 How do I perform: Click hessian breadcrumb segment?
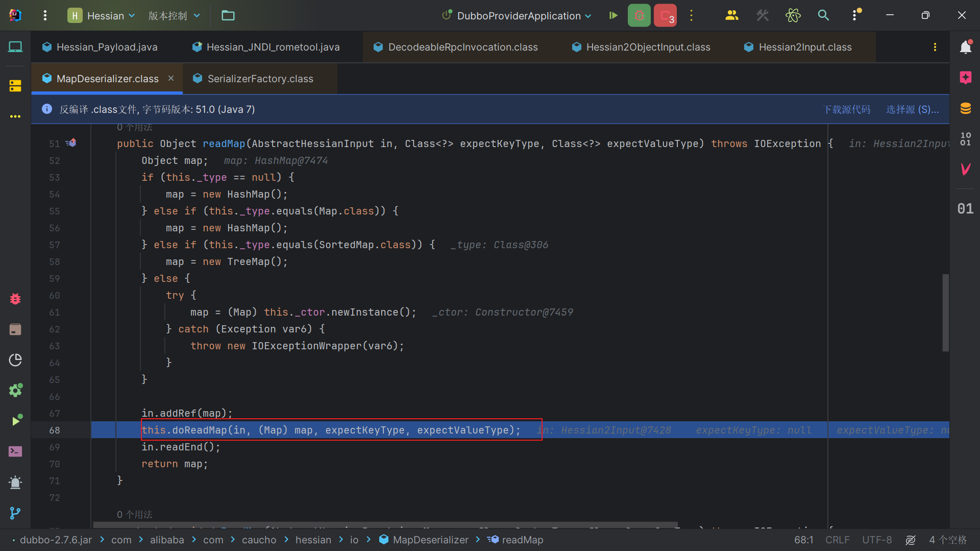pyautogui.click(x=313, y=540)
